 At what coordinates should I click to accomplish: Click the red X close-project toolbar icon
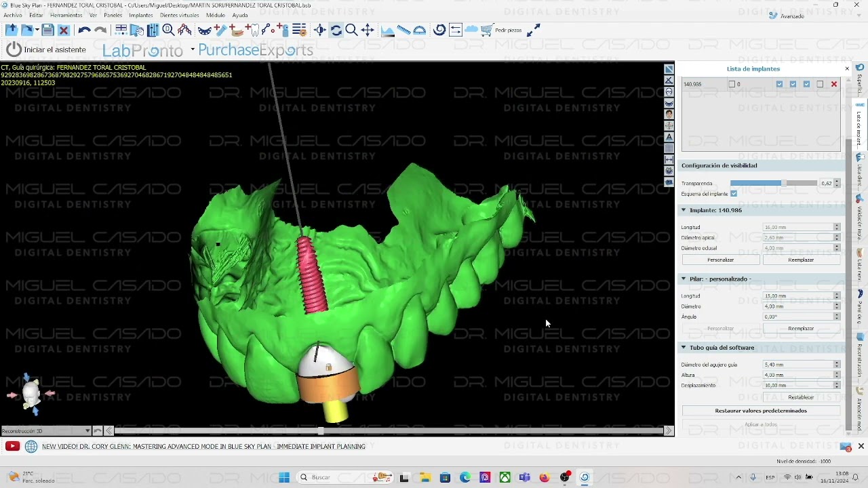tap(64, 30)
